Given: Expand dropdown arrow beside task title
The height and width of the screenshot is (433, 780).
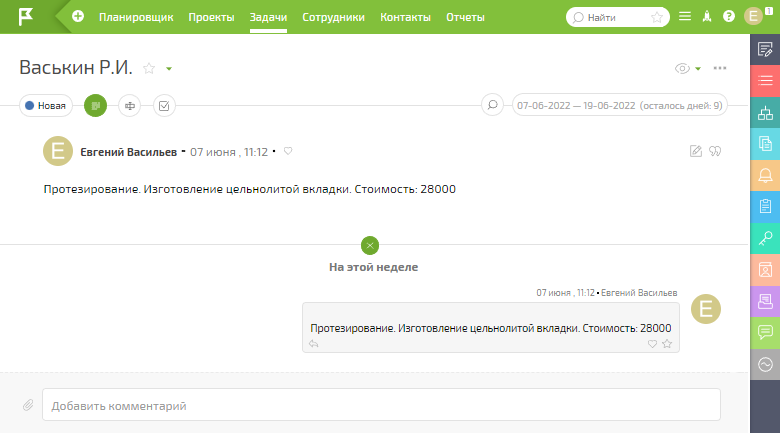Looking at the screenshot, I should click(x=169, y=69).
